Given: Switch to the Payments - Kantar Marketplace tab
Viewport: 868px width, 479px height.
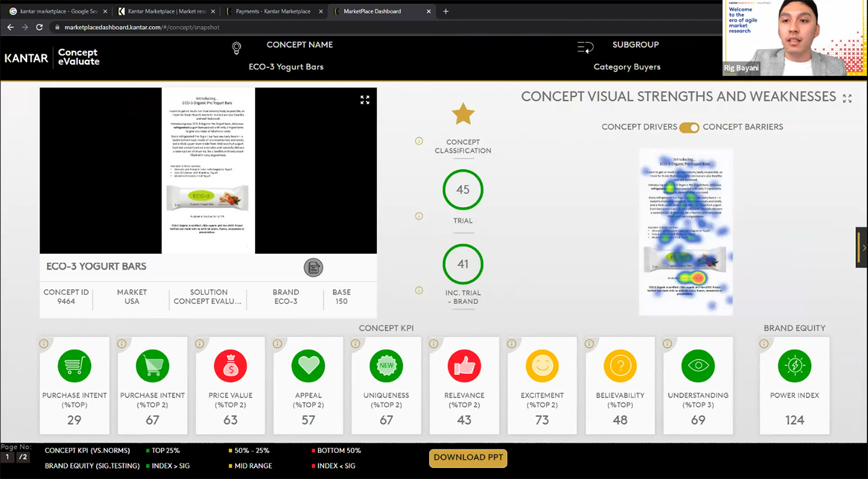Looking at the screenshot, I should point(271,11).
